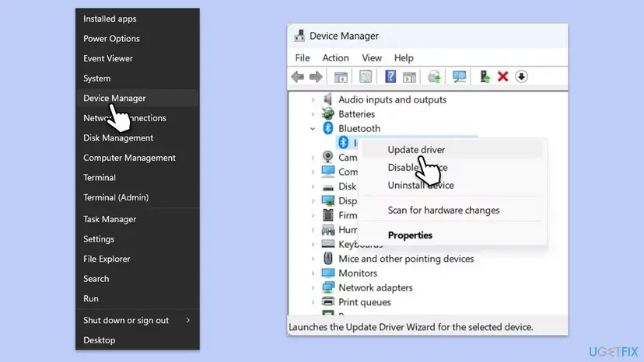Choose Scan for hardware changes in context menu
This screenshot has width=644, height=362.
click(x=453, y=211)
